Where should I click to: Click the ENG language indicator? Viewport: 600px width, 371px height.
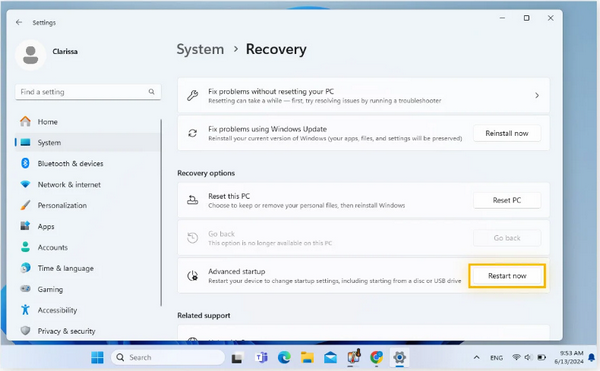click(496, 358)
